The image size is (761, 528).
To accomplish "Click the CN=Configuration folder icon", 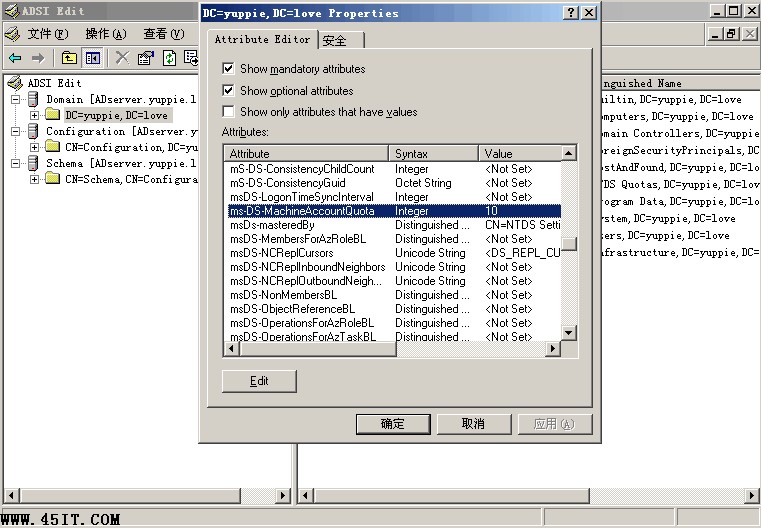I will click(x=52, y=146).
